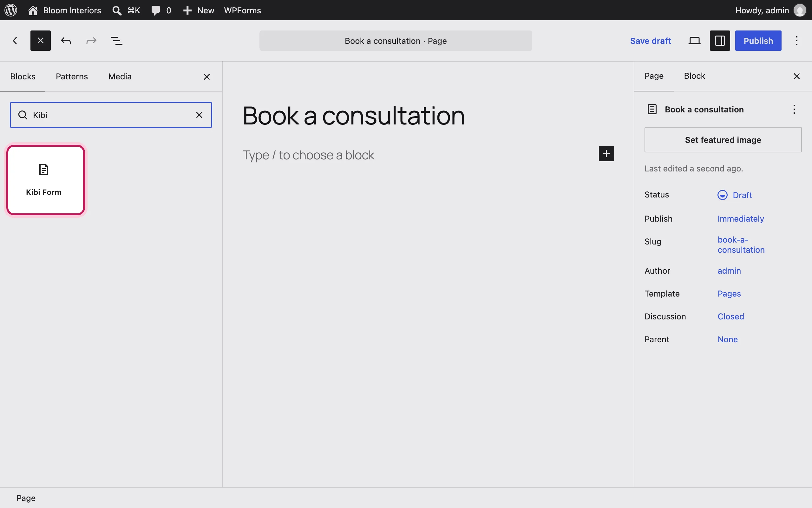Switch to the Media tab

coord(120,77)
